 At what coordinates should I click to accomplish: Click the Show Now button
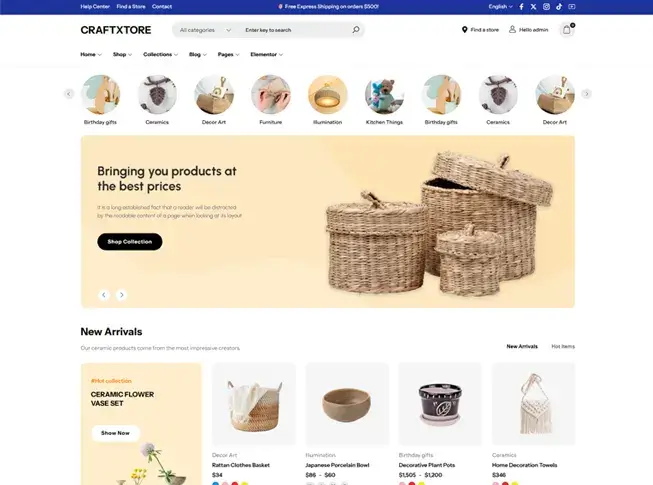click(x=115, y=433)
